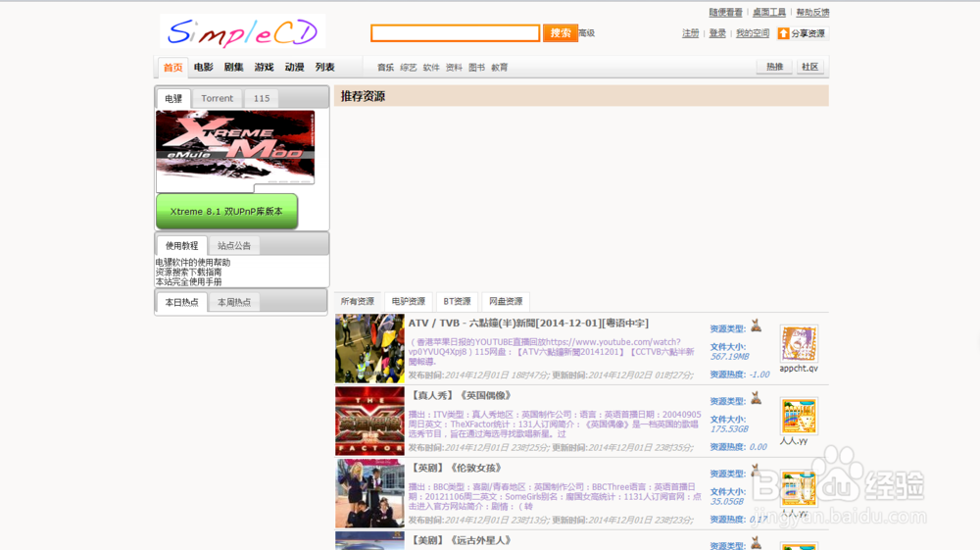Open title 【美剧】《远古外星人》
This screenshot has height=550, width=980.
click(461, 540)
